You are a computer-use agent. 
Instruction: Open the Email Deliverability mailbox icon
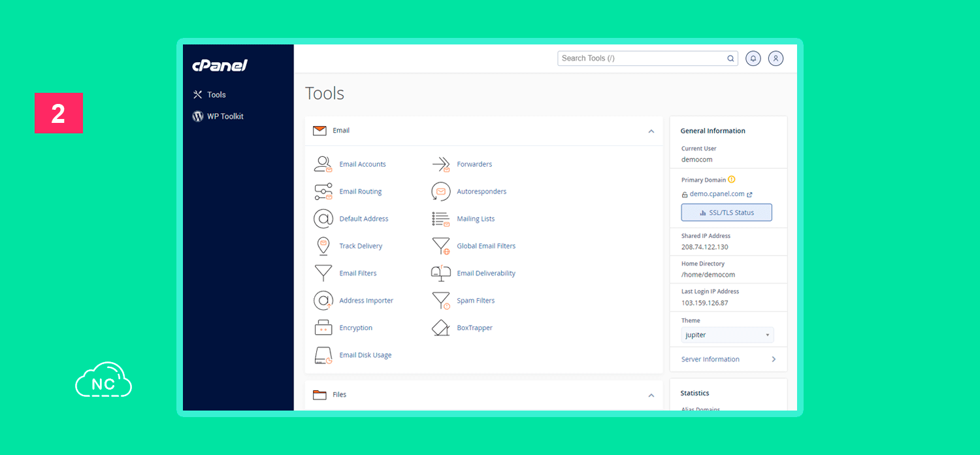point(441,273)
